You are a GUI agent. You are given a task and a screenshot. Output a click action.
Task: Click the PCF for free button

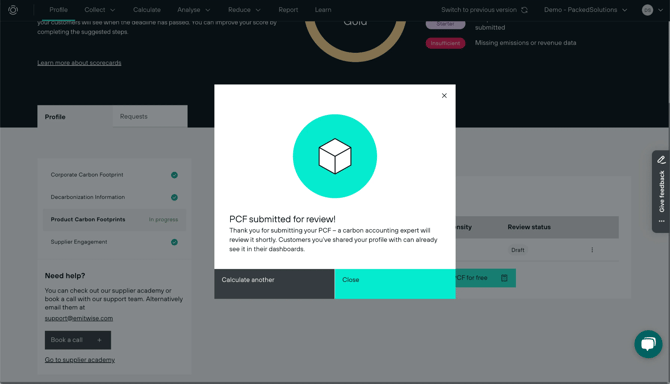tap(485, 278)
